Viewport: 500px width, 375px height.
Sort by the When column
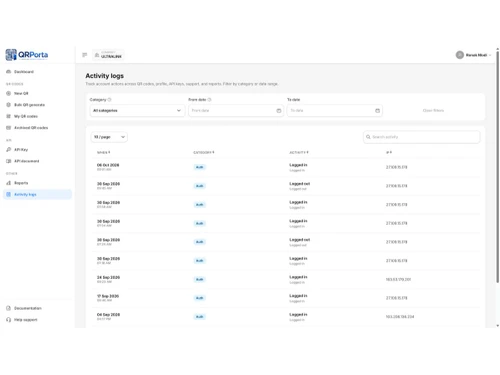103,153
